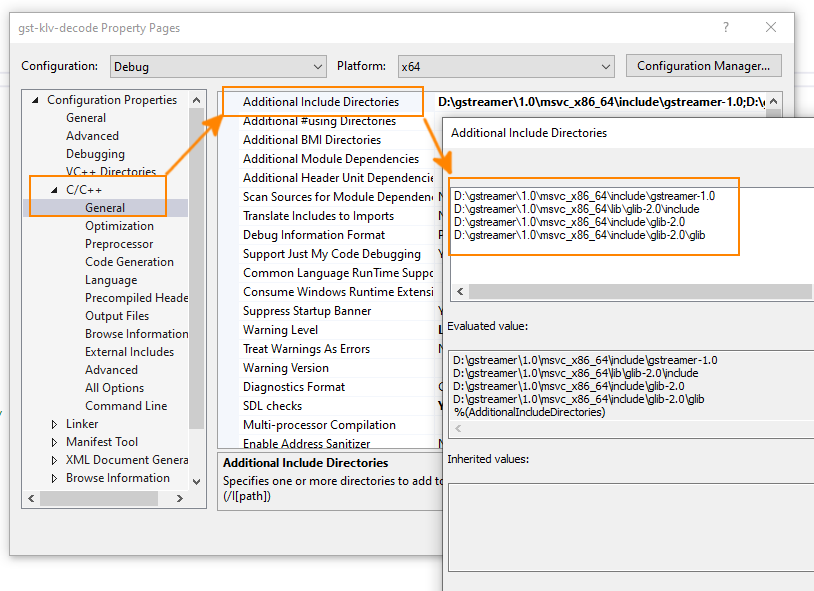The height and width of the screenshot is (591, 814).
Task: Collapse the Configuration Properties tree node
Action: pos(37,100)
